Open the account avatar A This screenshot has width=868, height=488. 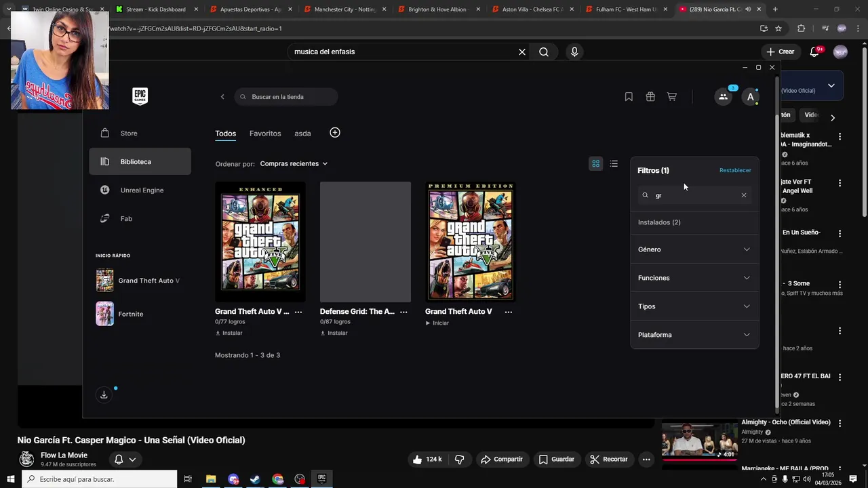click(750, 97)
